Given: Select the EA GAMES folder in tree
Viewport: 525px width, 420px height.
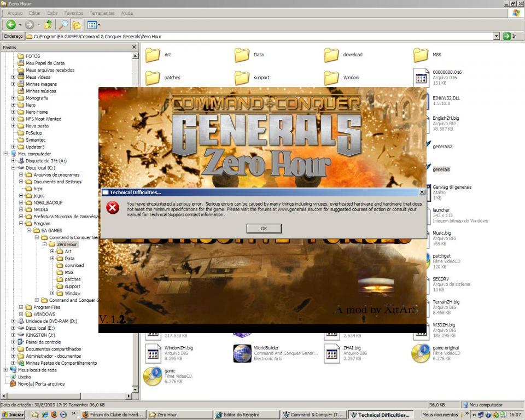Looking at the screenshot, I should pyautogui.click(x=51, y=230).
